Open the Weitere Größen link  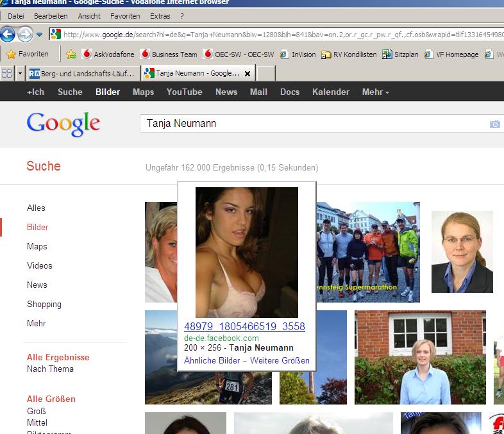click(280, 360)
